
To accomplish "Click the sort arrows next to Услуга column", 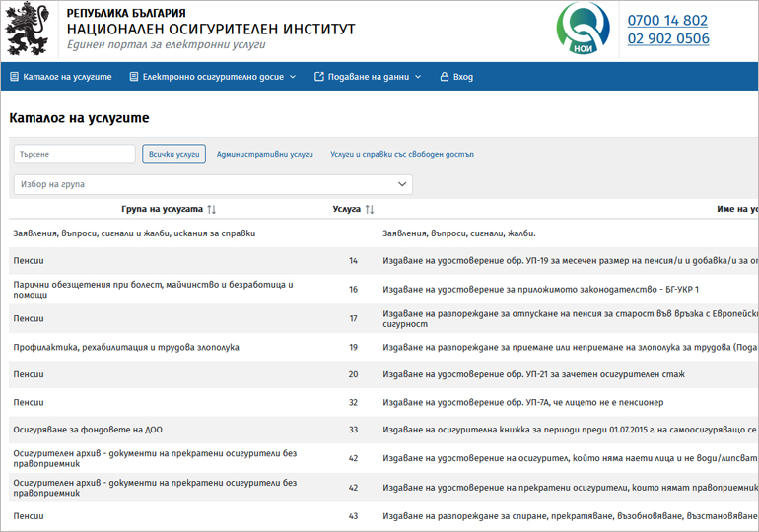I will (x=370, y=209).
